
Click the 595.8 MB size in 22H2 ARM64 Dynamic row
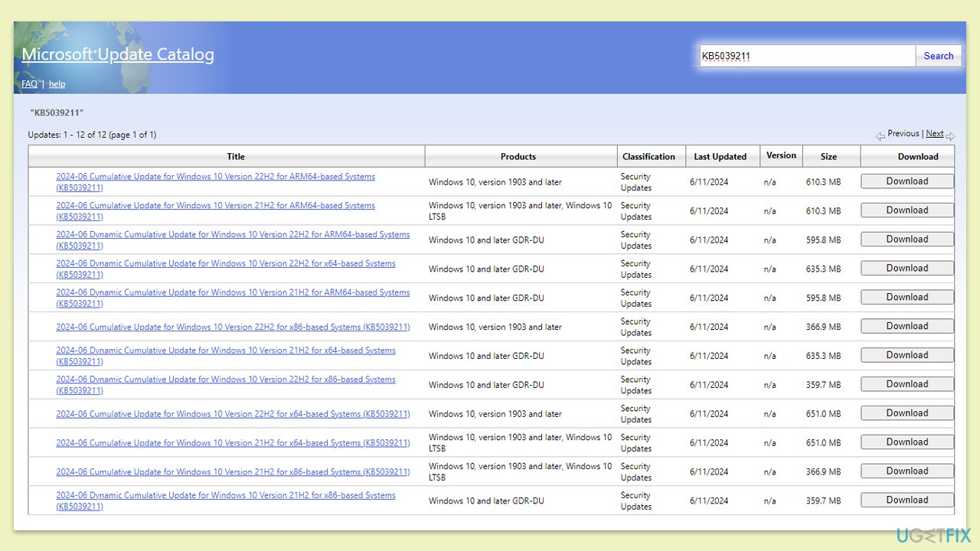[x=823, y=240]
